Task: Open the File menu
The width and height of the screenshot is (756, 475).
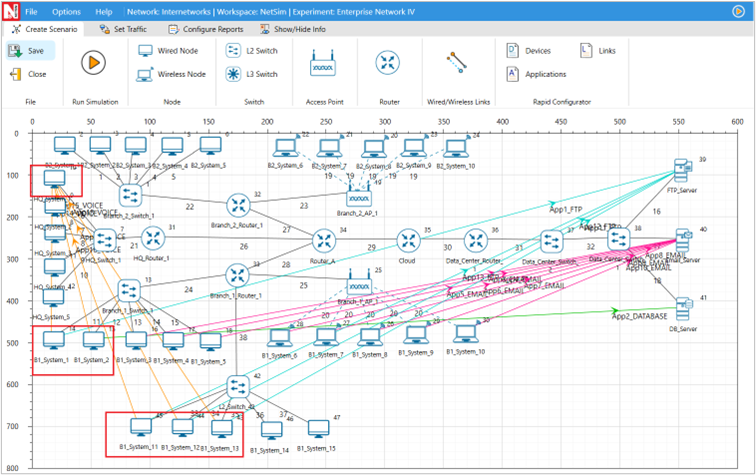Action: click(x=31, y=11)
